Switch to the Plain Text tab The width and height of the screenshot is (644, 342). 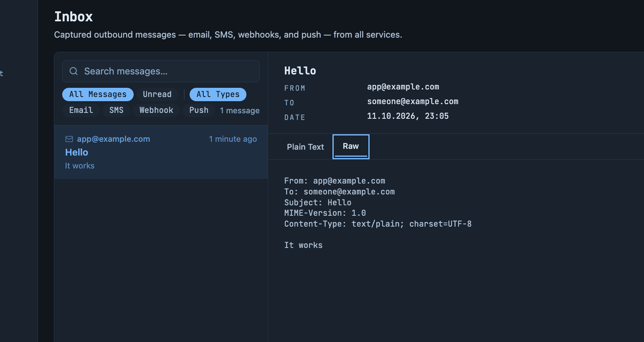tap(305, 147)
